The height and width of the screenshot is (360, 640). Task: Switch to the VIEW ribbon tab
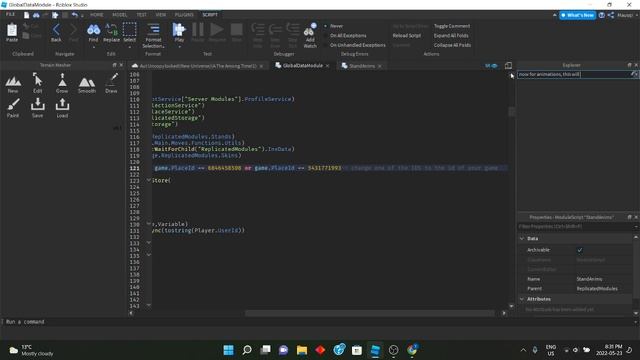(x=160, y=15)
